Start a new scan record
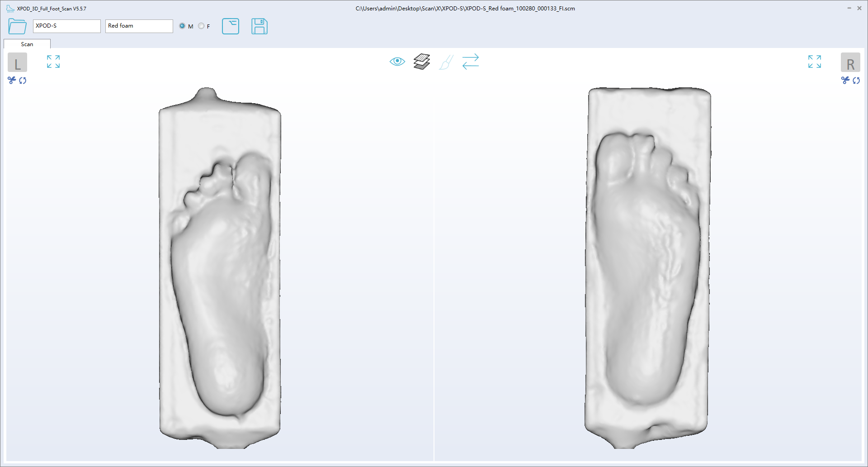868x467 pixels. pyautogui.click(x=231, y=26)
